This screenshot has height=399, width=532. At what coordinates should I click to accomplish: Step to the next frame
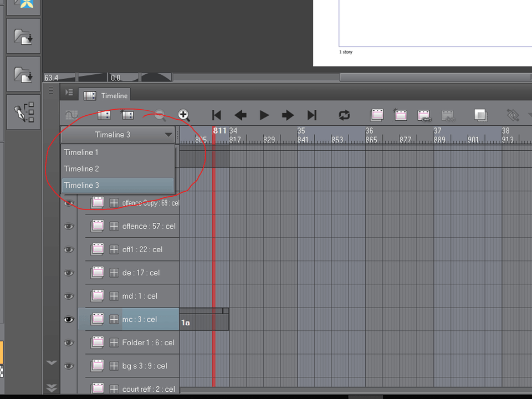coord(288,115)
